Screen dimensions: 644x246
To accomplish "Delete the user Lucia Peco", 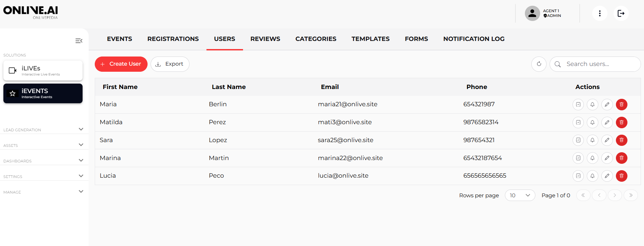I will pyautogui.click(x=621, y=176).
